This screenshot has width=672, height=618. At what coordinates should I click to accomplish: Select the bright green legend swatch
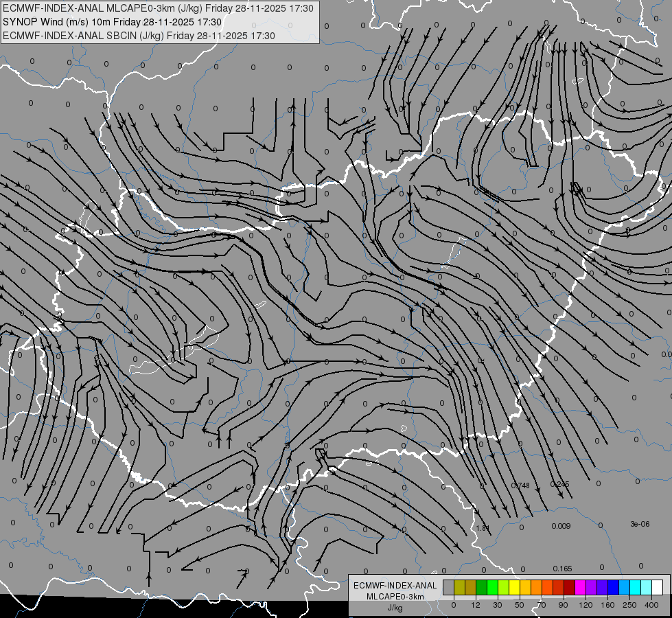[492, 588]
